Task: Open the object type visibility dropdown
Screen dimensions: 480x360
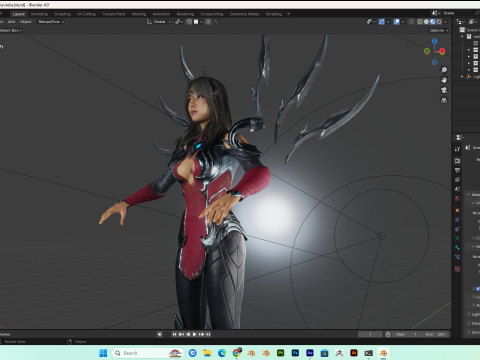Action: (x=371, y=22)
